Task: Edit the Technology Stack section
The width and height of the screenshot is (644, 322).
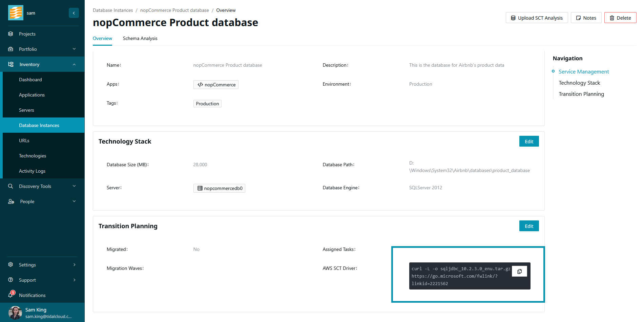Action: tap(529, 142)
